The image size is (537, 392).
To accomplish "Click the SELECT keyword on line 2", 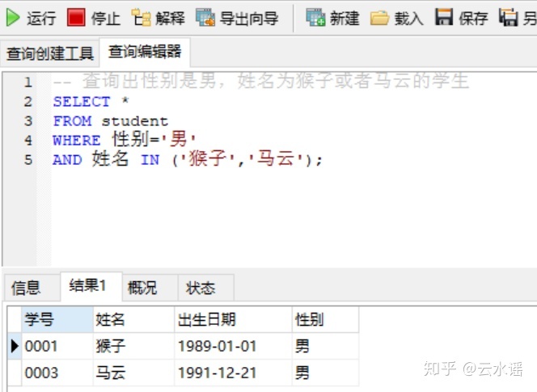I will pos(82,102).
